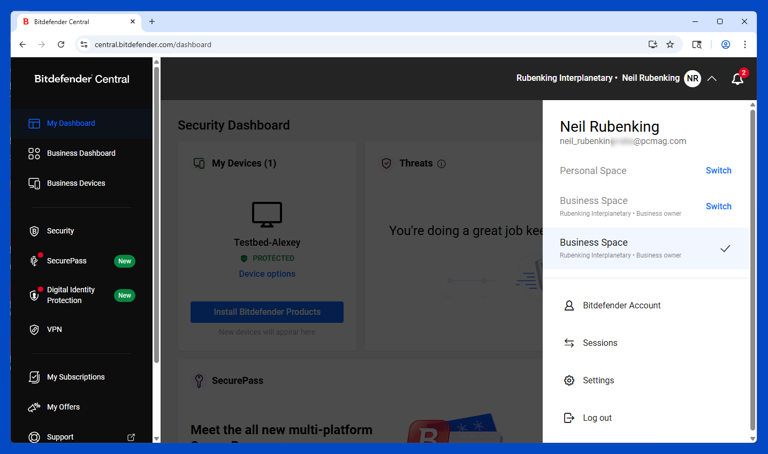The width and height of the screenshot is (768, 454).
Task: Collapse the account menu chevron
Action: [x=712, y=79]
